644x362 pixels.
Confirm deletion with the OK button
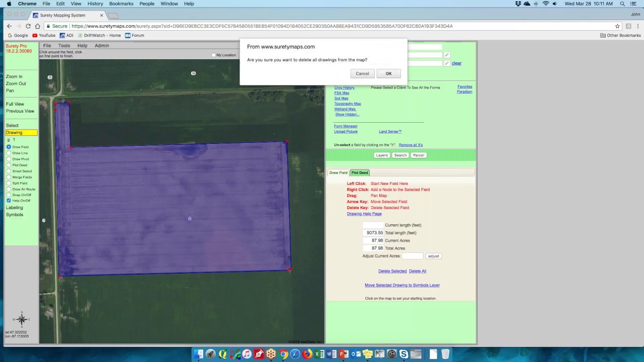388,73
